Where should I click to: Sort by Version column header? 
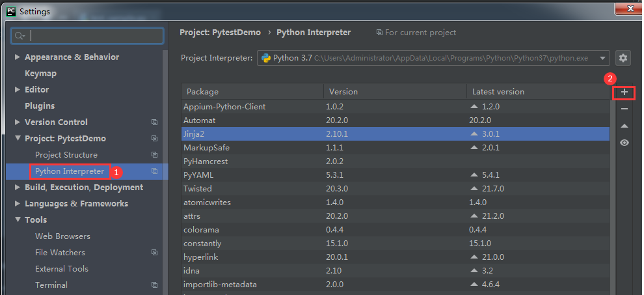(x=395, y=92)
